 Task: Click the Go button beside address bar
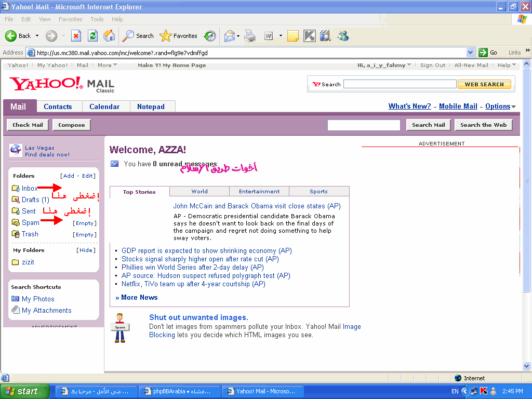click(x=488, y=52)
